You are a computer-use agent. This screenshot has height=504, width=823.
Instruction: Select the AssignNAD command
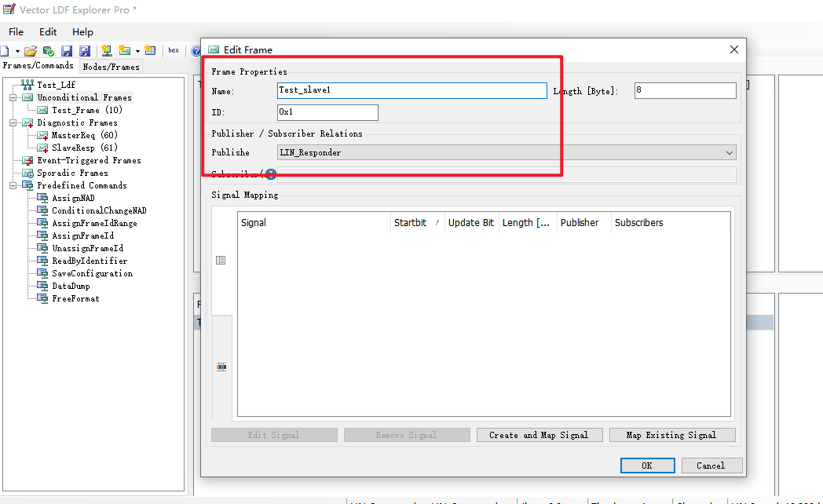(74, 199)
